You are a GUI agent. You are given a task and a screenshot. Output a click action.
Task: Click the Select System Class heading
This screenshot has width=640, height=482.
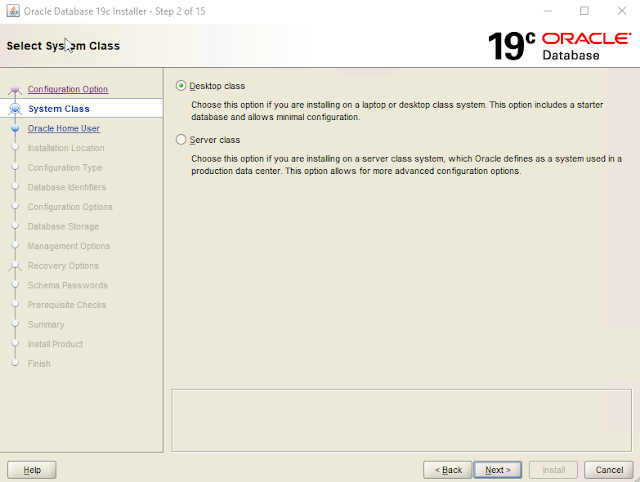(x=63, y=46)
